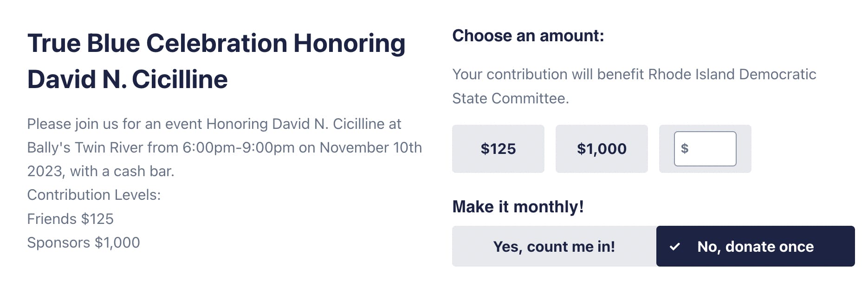Click the custom amount input field
Viewport: 868px width, 293px height.
click(x=710, y=149)
